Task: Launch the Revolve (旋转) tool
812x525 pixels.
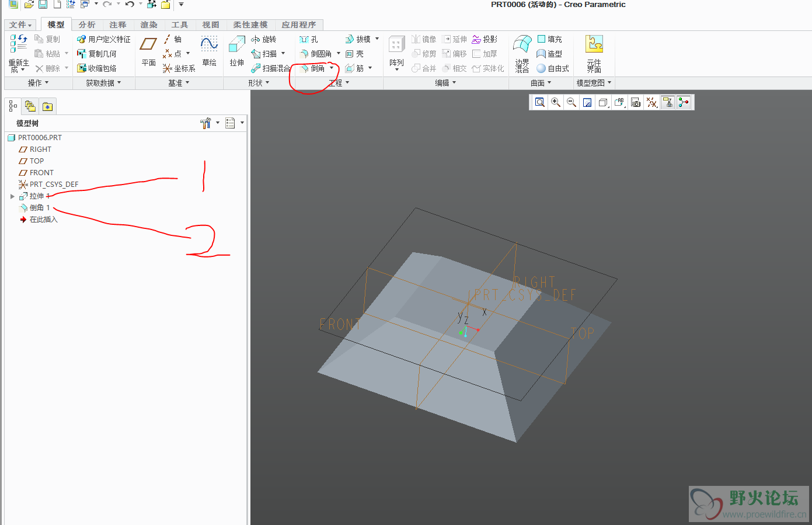Action: tap(263, 39)
